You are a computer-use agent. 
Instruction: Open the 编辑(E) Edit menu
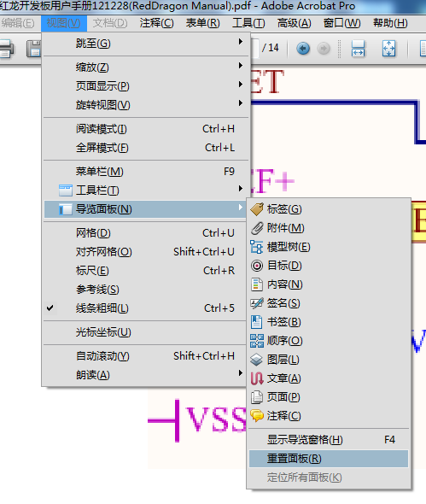[x=18, y=23]
